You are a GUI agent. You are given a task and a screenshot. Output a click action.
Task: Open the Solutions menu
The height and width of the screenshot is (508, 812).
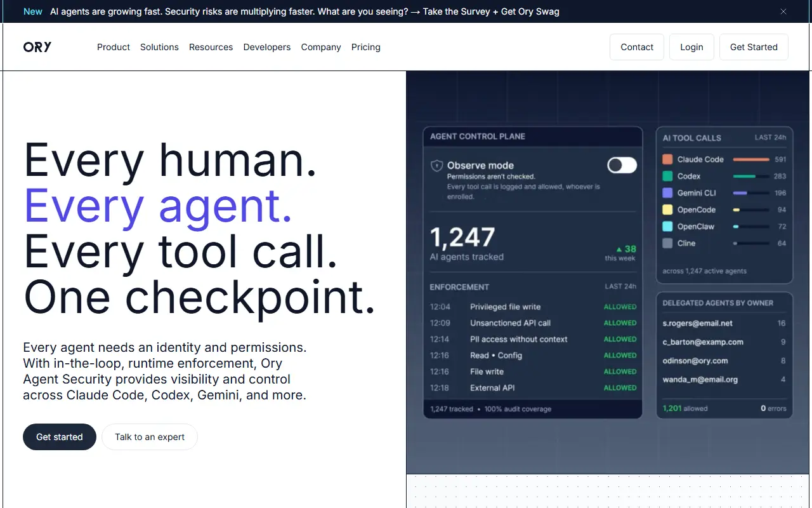coord(159,47)
